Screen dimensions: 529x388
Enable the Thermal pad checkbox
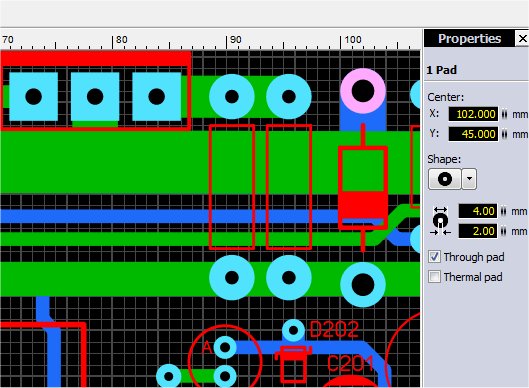434,277
